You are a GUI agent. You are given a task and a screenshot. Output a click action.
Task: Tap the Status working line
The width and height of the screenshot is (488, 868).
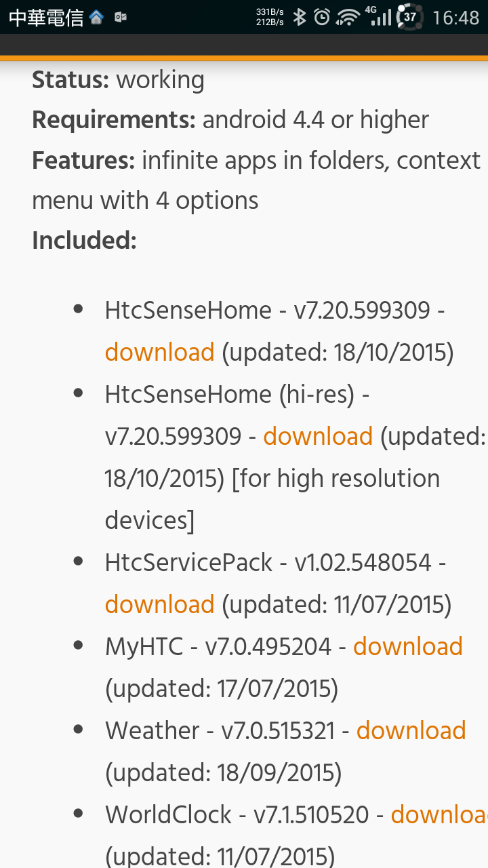(118, 81)
